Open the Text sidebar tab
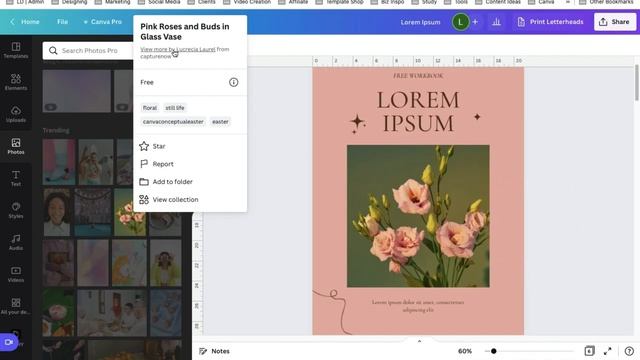Viewport: 640px width, 360px height. (16, 178)
